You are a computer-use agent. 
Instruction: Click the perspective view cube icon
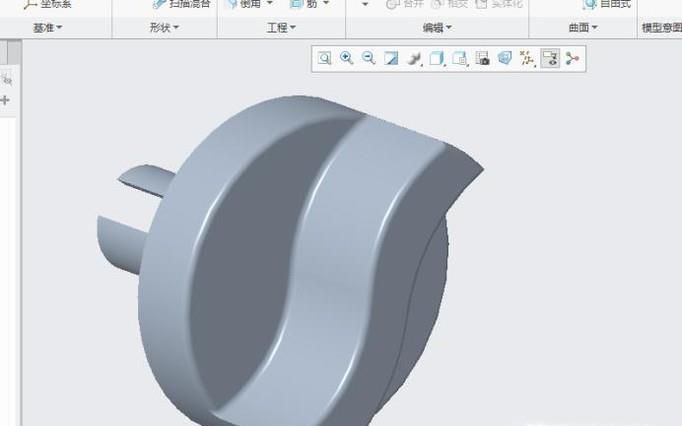tap(504, 59)
